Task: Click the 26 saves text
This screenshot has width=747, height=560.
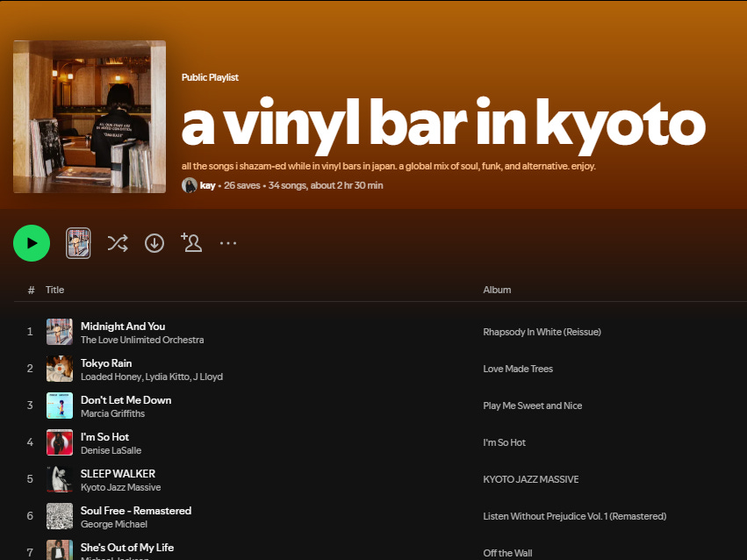Action: tap(242, 185)
